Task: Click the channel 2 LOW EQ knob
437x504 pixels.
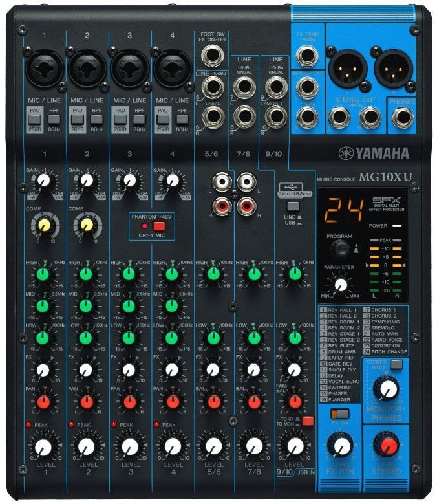Action: [85, 338]
